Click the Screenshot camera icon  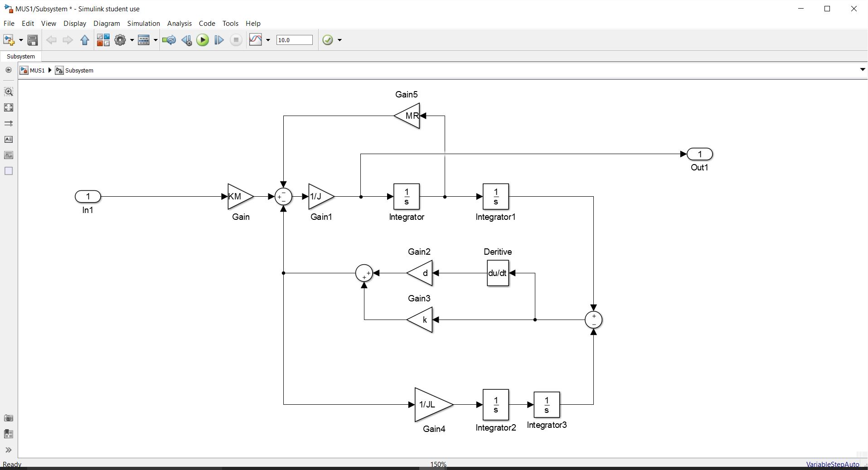pyautogui.click(x=9, y=418)
